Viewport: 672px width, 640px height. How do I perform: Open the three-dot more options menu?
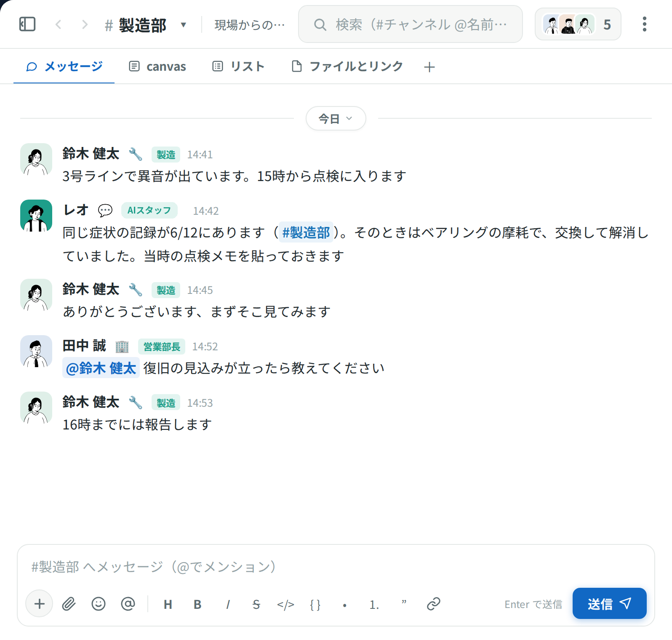(x=644, y=24)
